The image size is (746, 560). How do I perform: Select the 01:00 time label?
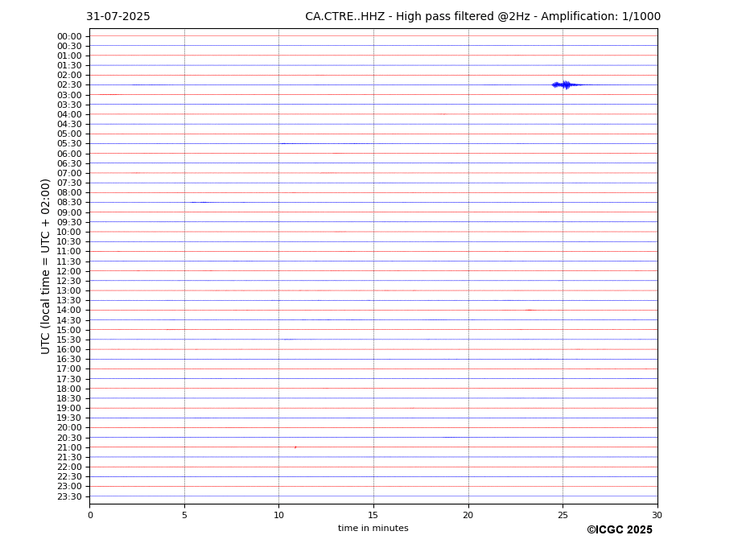(69, 56)
